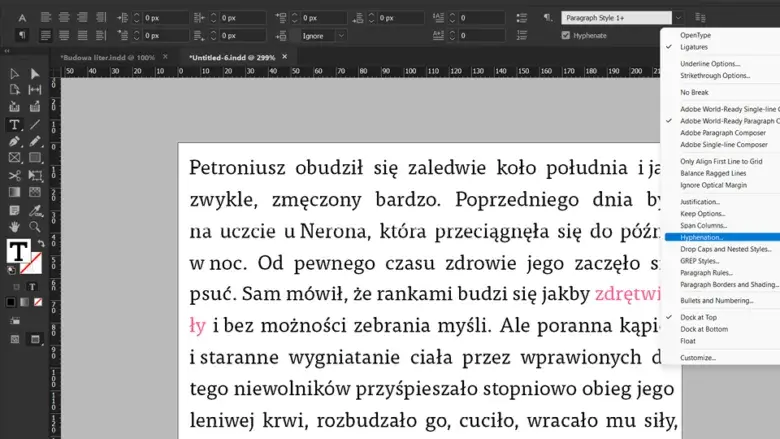
Task: Toggle Ligatures option in menu
Action: [x=693, y=47]
